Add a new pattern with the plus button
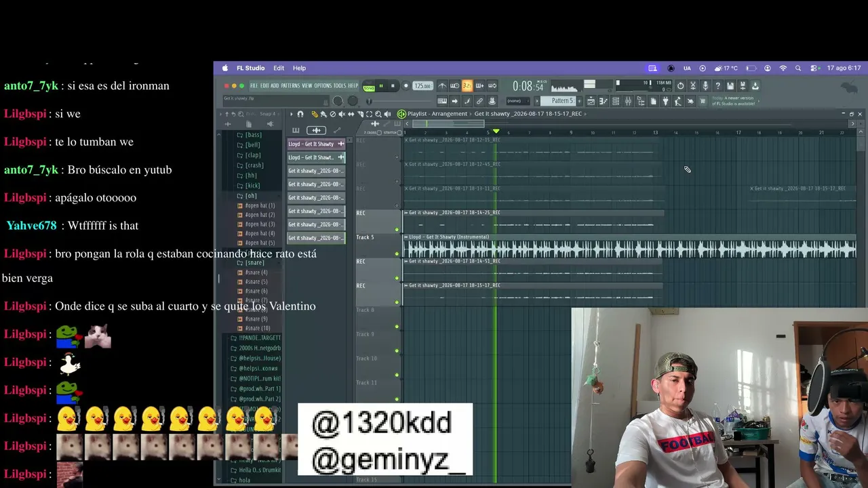 (x=579, y=101)
